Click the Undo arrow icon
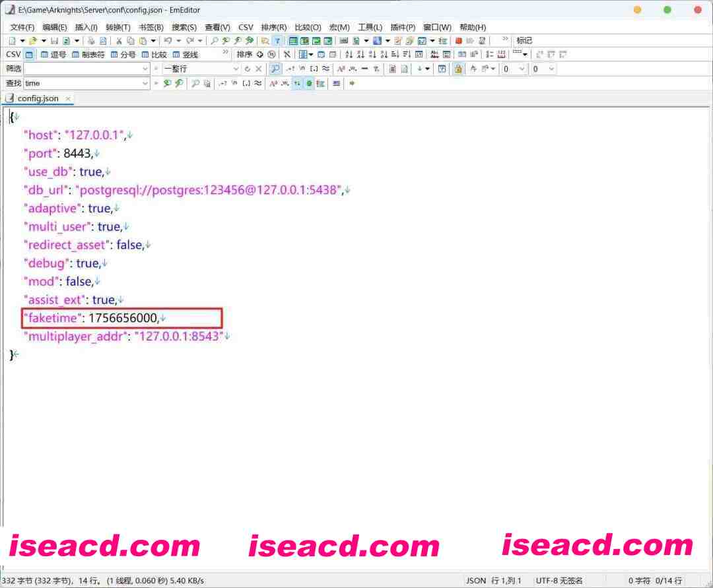The image size is (713, 588). (168, 41)
